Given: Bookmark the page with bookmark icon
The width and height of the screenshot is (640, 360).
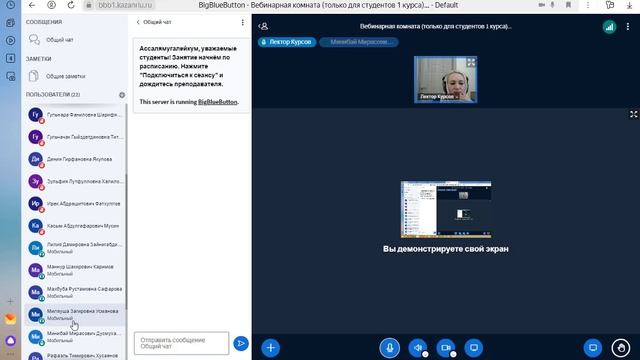Looking at the screenshot, I should click(x=568, y=5).
